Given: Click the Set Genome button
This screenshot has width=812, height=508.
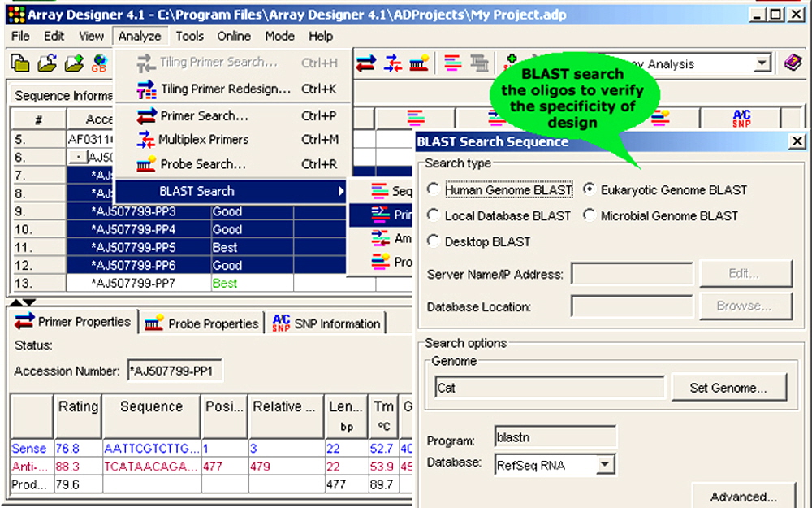Looking at the screenshot, I should click(728, 388).
